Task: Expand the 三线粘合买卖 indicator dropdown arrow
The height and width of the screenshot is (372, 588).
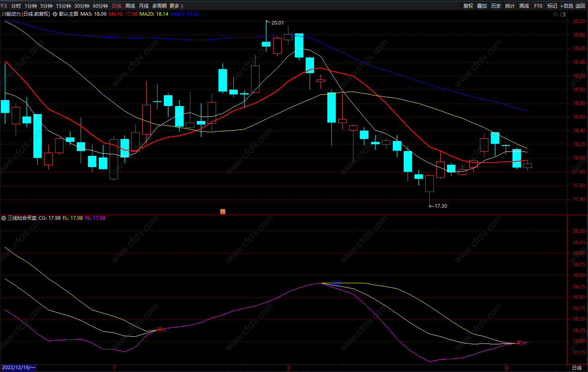Action: tap(4, 218)
